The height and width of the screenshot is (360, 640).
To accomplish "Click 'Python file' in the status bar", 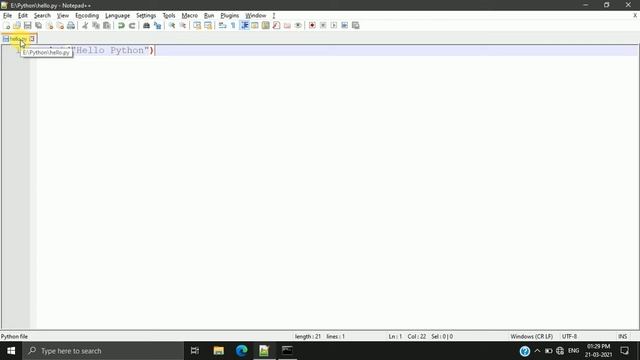I will 14,336.
